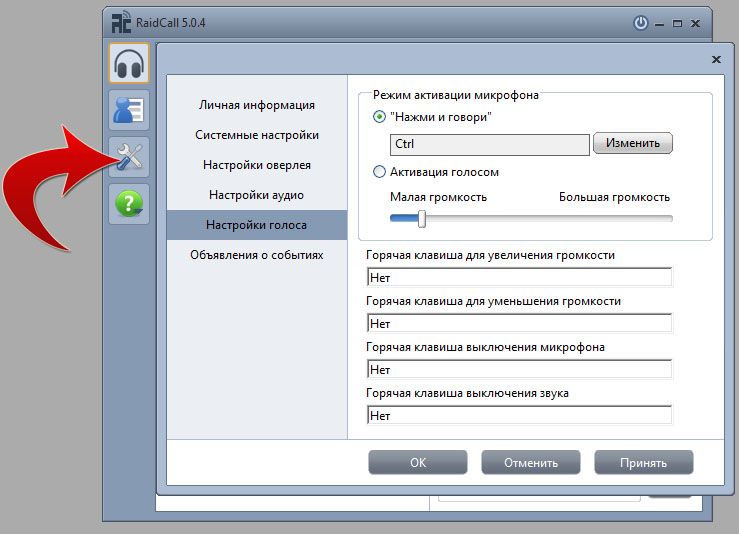
Task: Click the "Горячая клавиша выключения микрофона" label
Action: pyautogui.click(x=485, y=347)
